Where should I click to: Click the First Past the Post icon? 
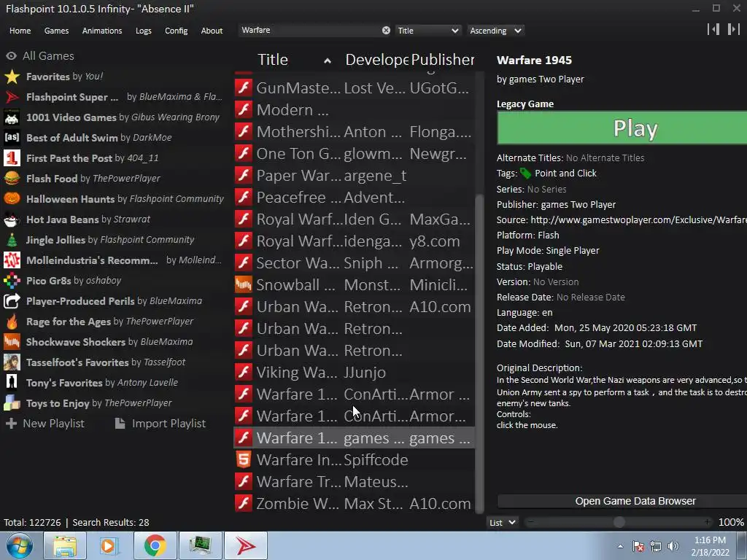point(12,158)
